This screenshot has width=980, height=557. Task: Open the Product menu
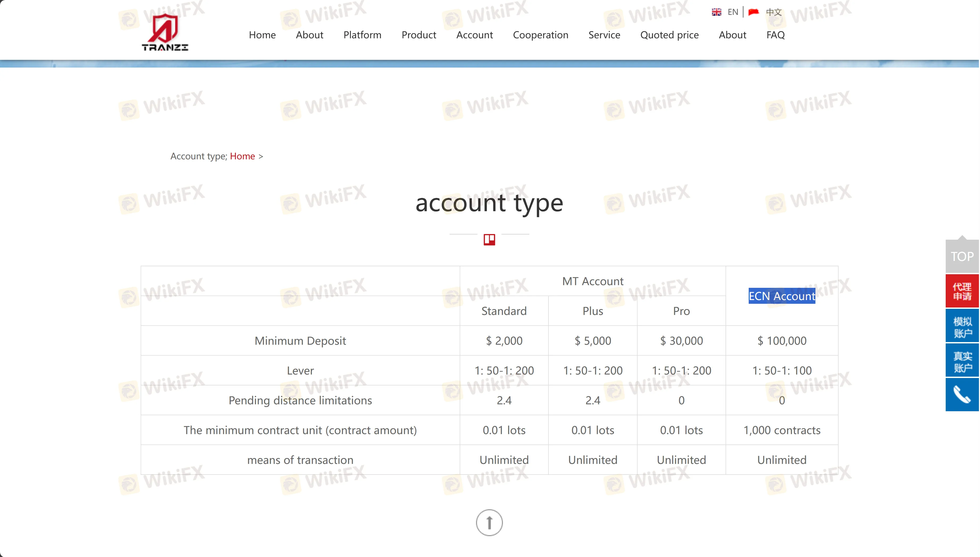419,35
